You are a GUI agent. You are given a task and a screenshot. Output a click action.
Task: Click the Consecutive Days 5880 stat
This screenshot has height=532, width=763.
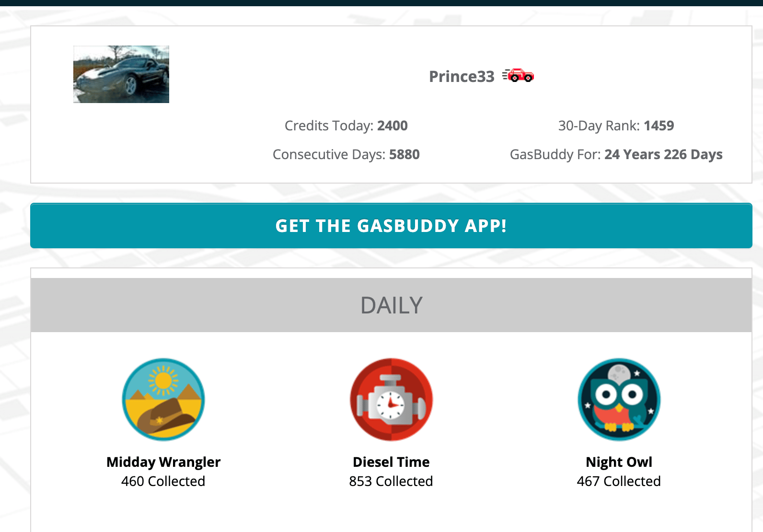tap(346, 154)
